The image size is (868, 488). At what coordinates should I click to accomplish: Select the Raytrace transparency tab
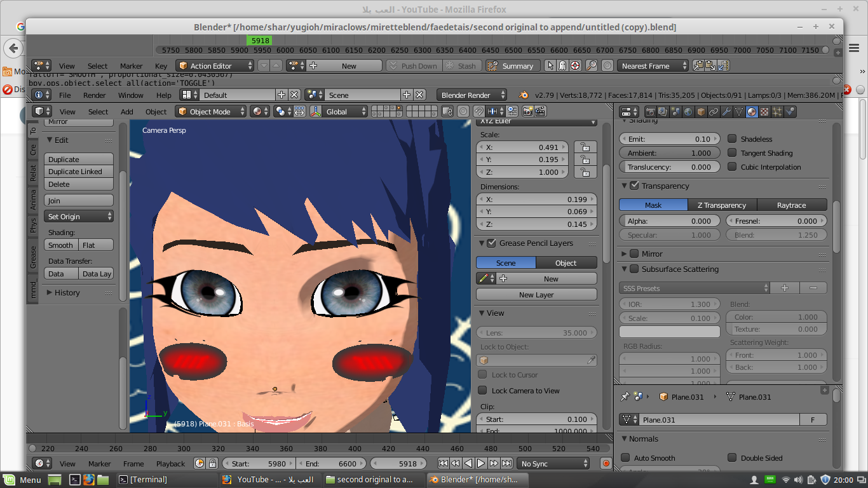tap(791, 205)
